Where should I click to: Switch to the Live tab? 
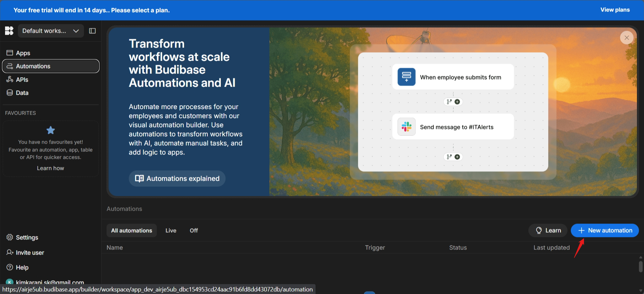point(171,230)
